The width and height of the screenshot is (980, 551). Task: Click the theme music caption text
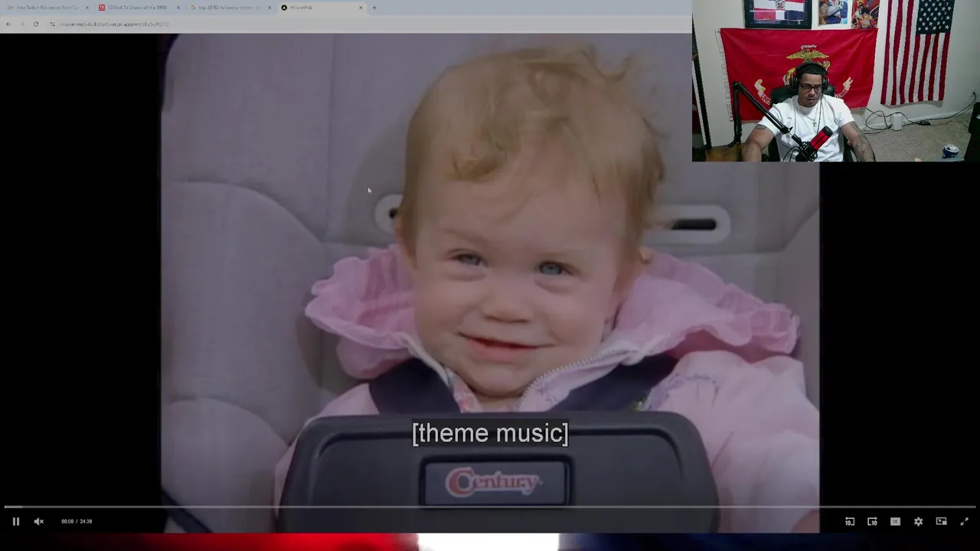pos(490,433)
